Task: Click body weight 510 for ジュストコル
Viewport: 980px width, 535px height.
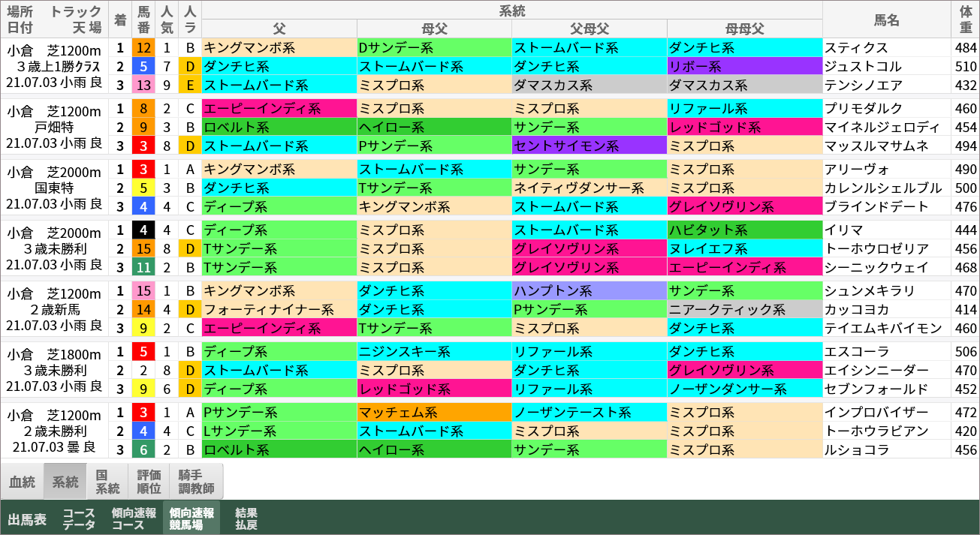Action: click(x=966, y=66)
